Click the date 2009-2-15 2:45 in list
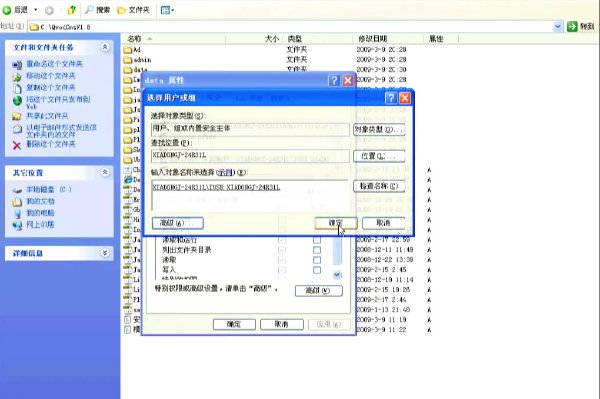The width and height of the screenshot is (600, 399). 381,270
